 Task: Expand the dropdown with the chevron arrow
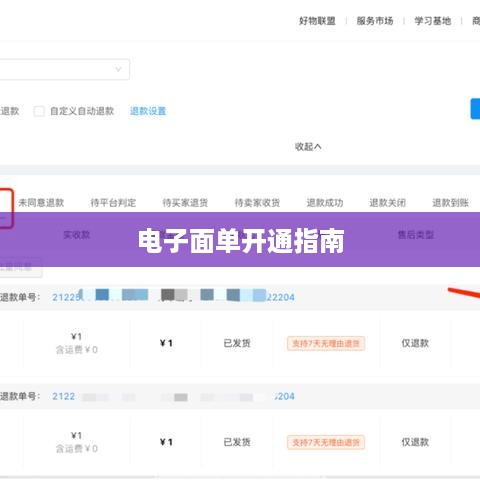point(65,69)
